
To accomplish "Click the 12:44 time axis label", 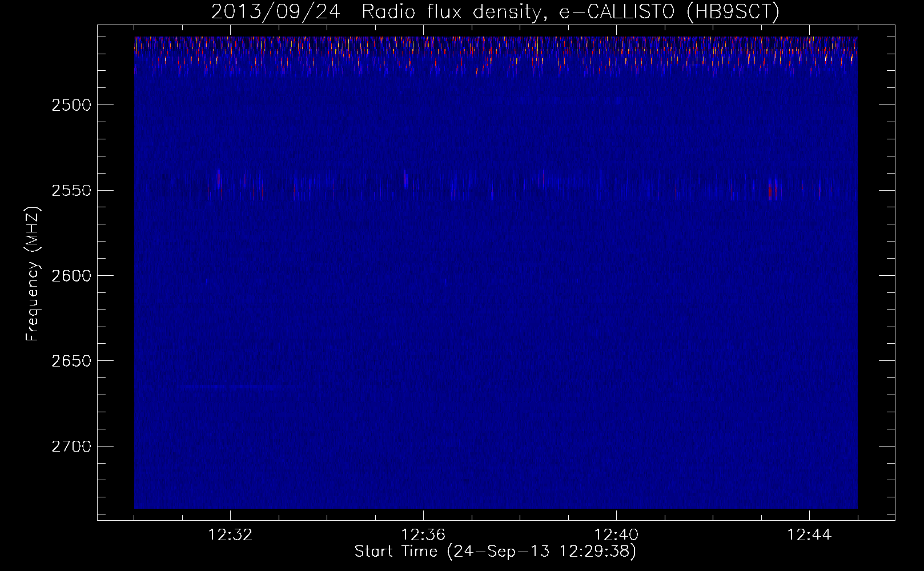I will [809, 535].
